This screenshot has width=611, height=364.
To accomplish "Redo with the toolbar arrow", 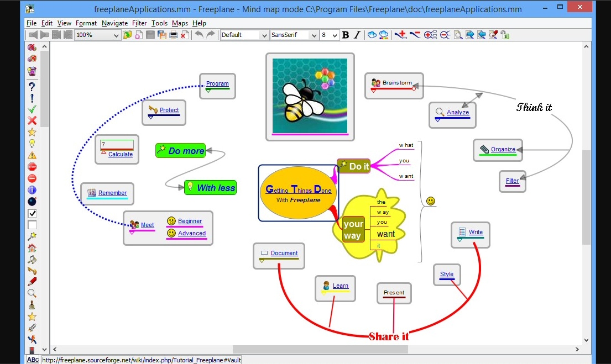I will pos(211,35).
